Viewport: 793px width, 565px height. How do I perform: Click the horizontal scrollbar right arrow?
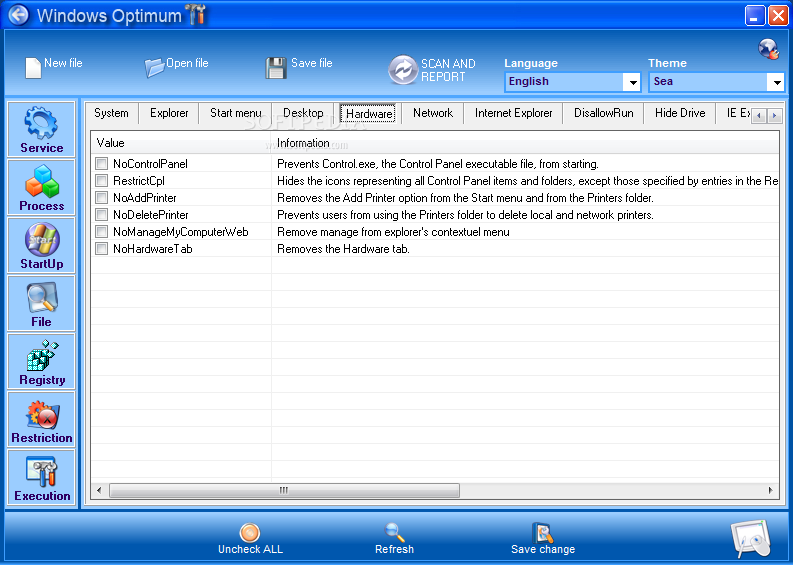point(771,490)
